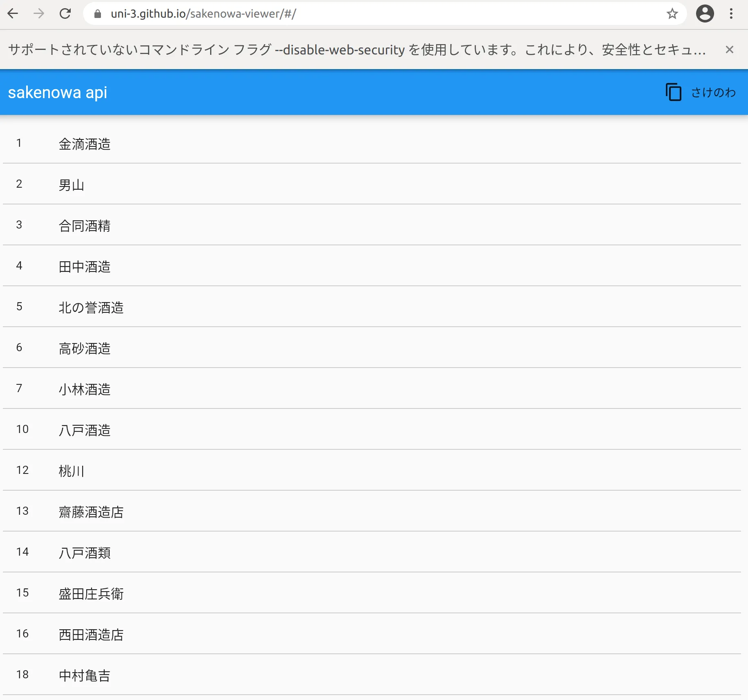The image size is (748, 700).
Task: Select the 中村亀吉 row
Action: [372, 675]
